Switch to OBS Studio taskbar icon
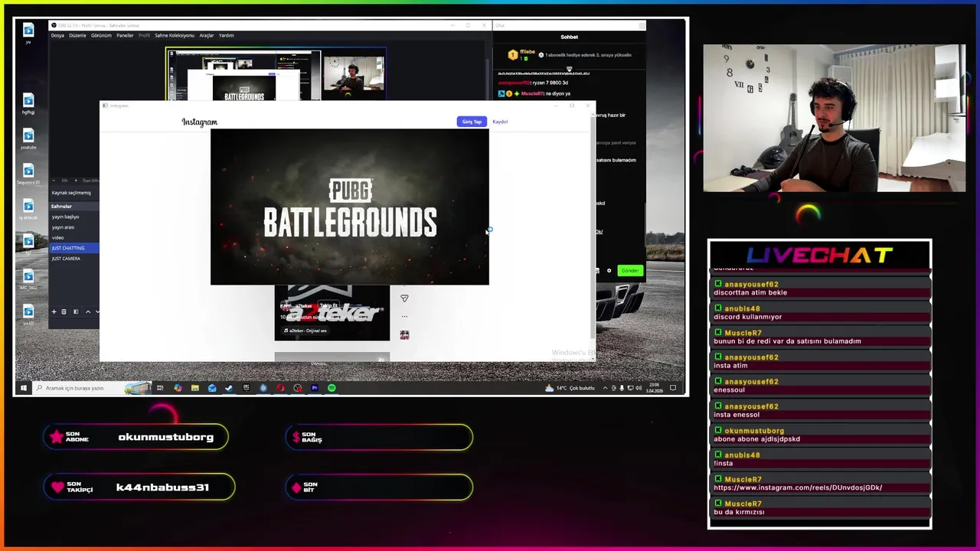 pos(297,388)
